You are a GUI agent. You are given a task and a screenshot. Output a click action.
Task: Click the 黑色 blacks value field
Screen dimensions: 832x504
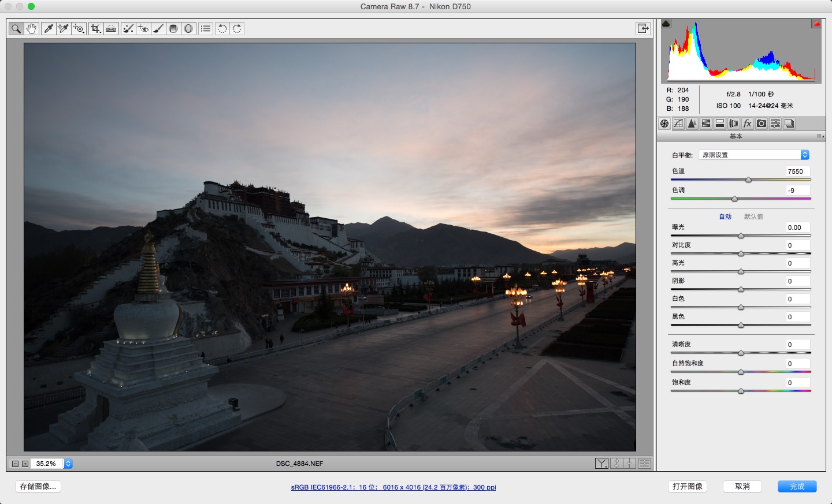[x=797, y=317]
